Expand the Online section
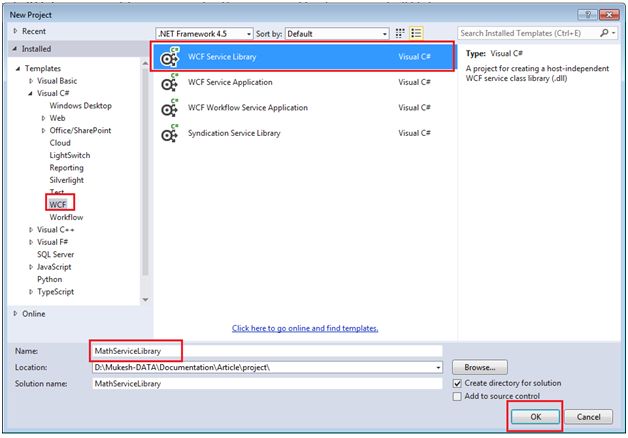 [15, 313]
